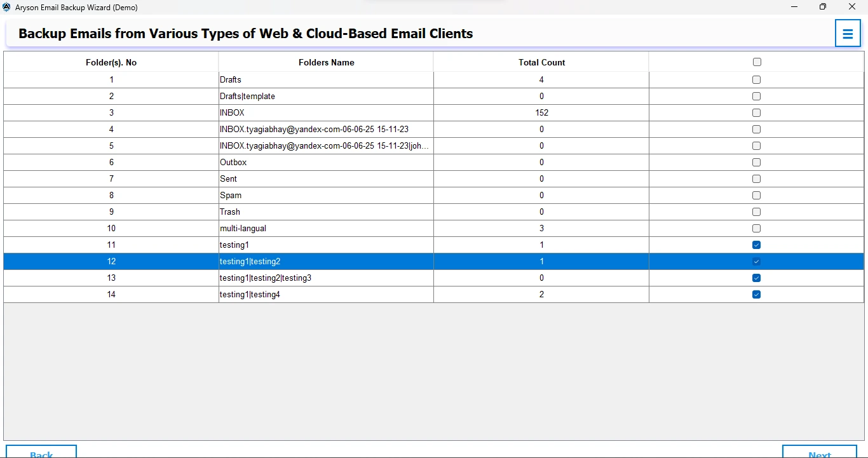Uncheck the testing1|testing4 checkbox

click(x=756, y=295)
